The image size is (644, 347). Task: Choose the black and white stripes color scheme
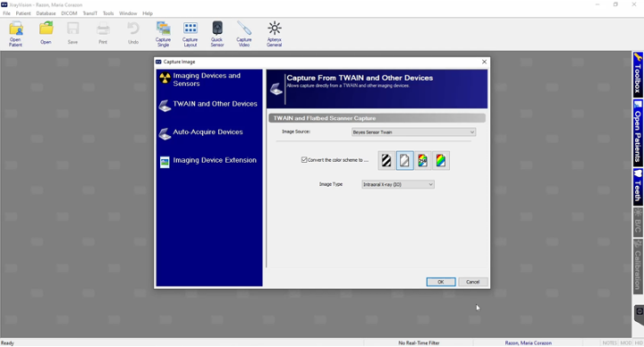[386, 161]
